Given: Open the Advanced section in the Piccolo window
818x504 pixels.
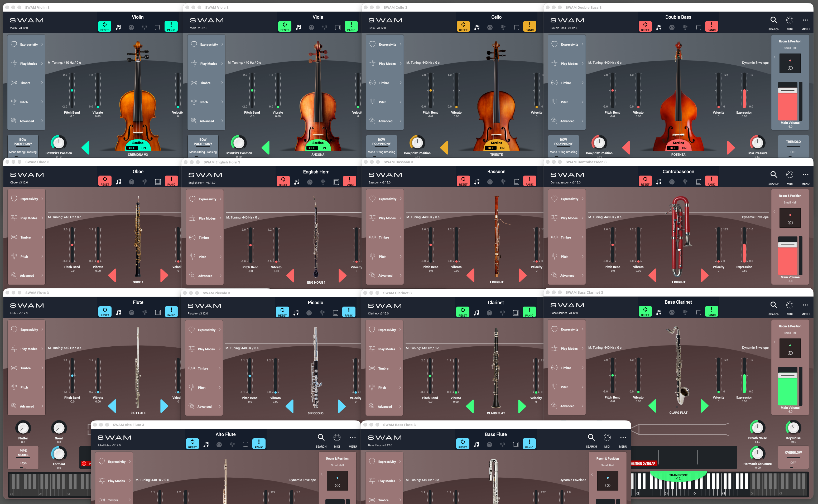Looking at the screenshot, I should (x=204, y=406).
